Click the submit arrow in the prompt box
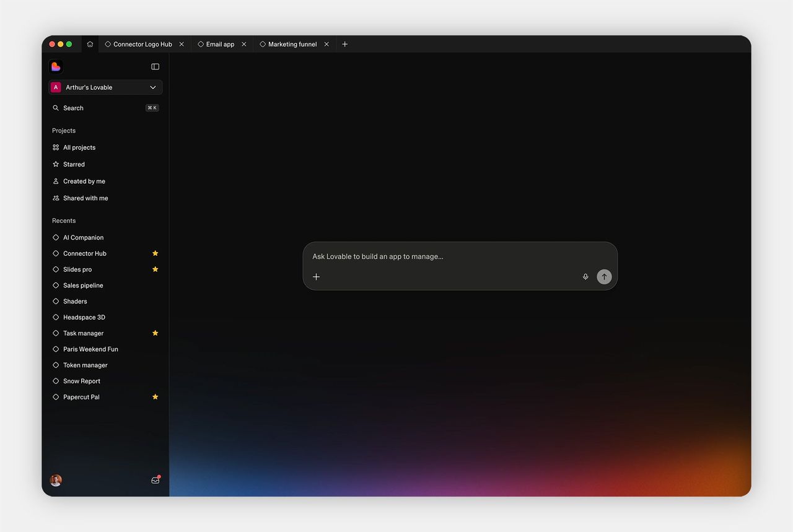 click(603, 277)
